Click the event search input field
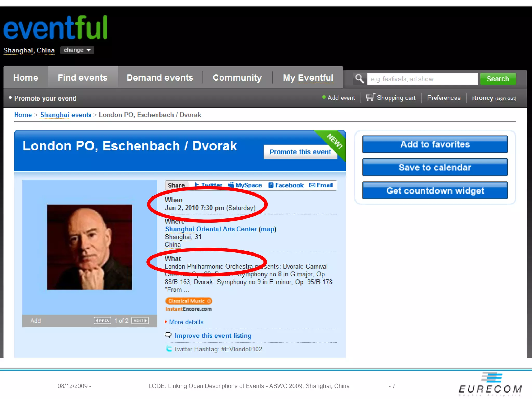Image resolution: width=532 pixels, height=399 pixels. (x=422, y=79)
